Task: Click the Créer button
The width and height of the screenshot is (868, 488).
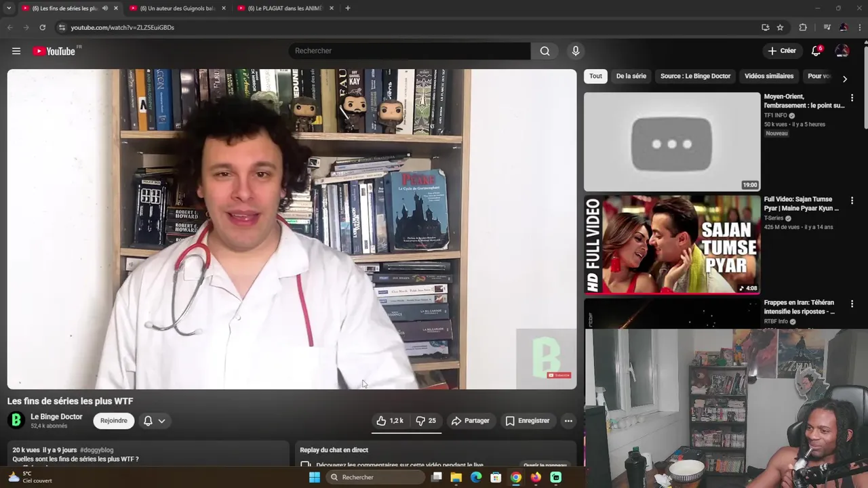Action: tap(782, 51)
